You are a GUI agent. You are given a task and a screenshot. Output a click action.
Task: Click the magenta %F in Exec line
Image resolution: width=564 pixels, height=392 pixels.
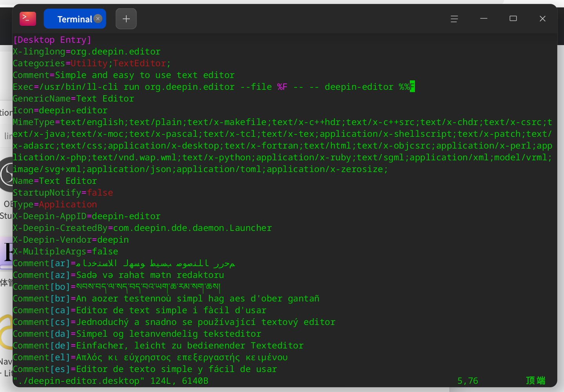(x=282, y=87)
